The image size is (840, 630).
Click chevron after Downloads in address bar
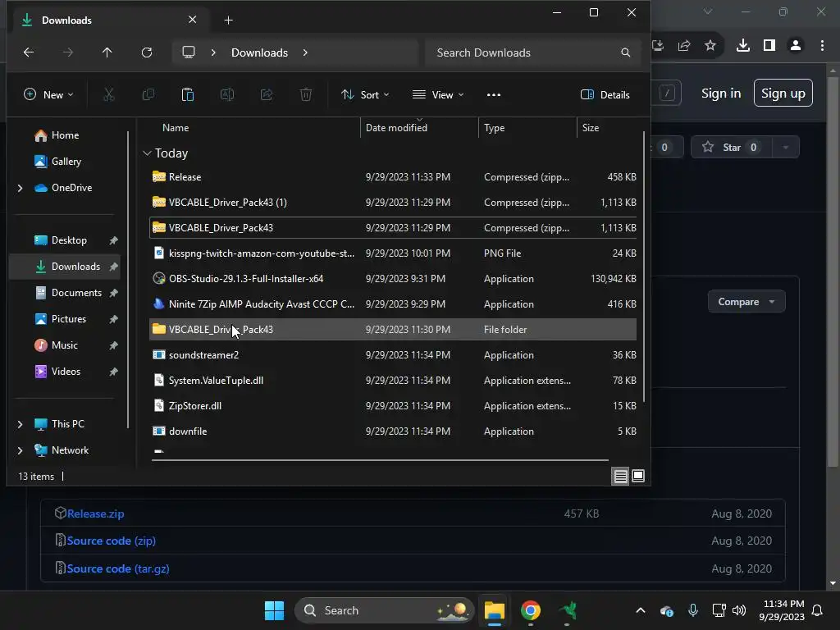click(x=305, y=52)
